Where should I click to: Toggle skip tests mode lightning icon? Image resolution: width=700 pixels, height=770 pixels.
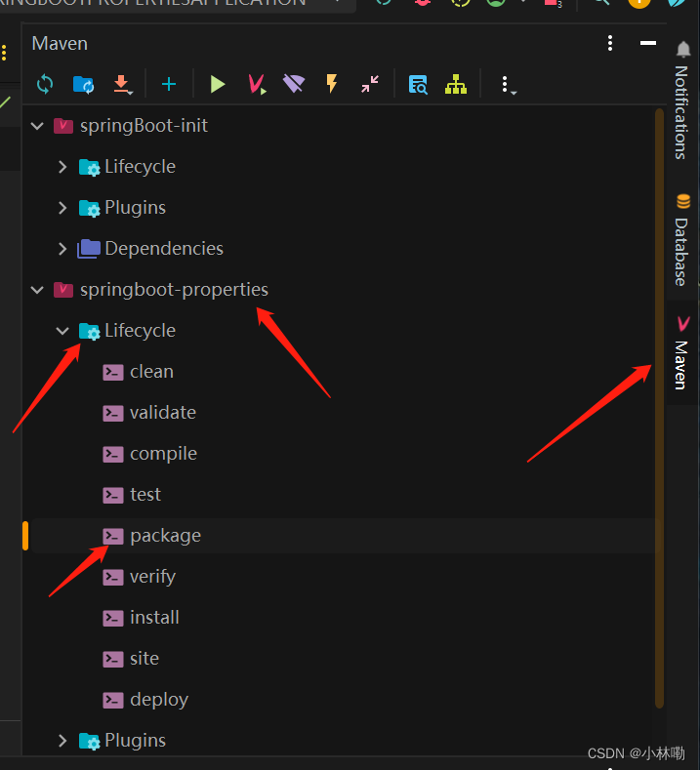pos(332,84)
